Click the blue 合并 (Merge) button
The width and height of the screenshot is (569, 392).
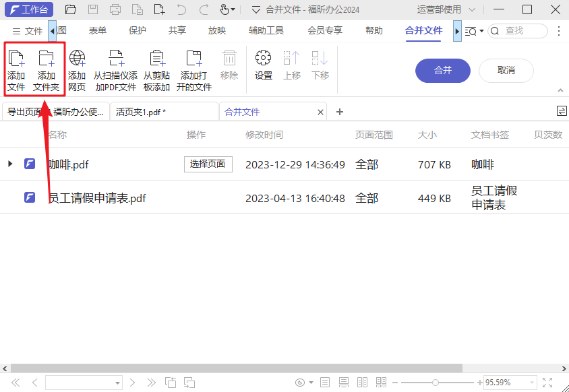click(x=442, y=71)
